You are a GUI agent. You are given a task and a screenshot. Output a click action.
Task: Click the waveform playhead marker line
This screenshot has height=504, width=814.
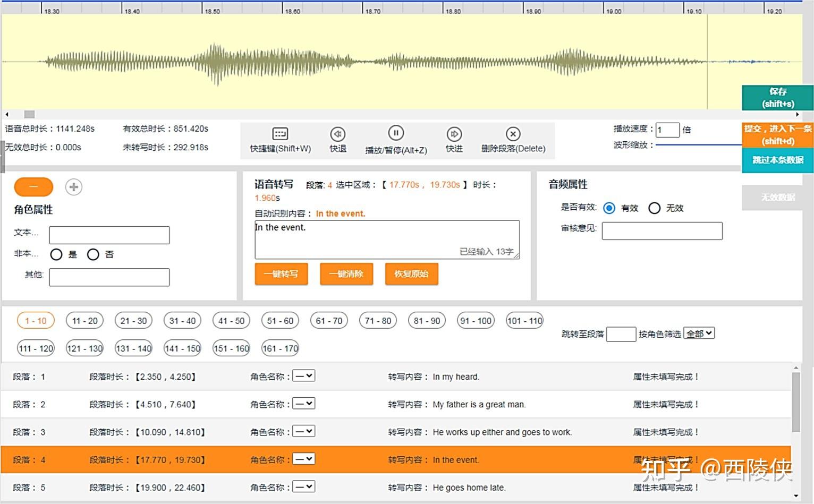[707, 62]
